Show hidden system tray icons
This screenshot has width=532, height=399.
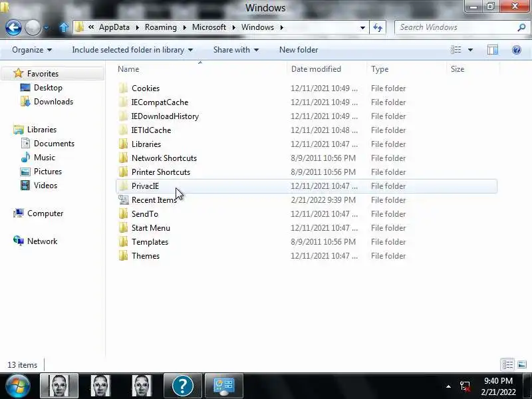[x=448, y=386]
